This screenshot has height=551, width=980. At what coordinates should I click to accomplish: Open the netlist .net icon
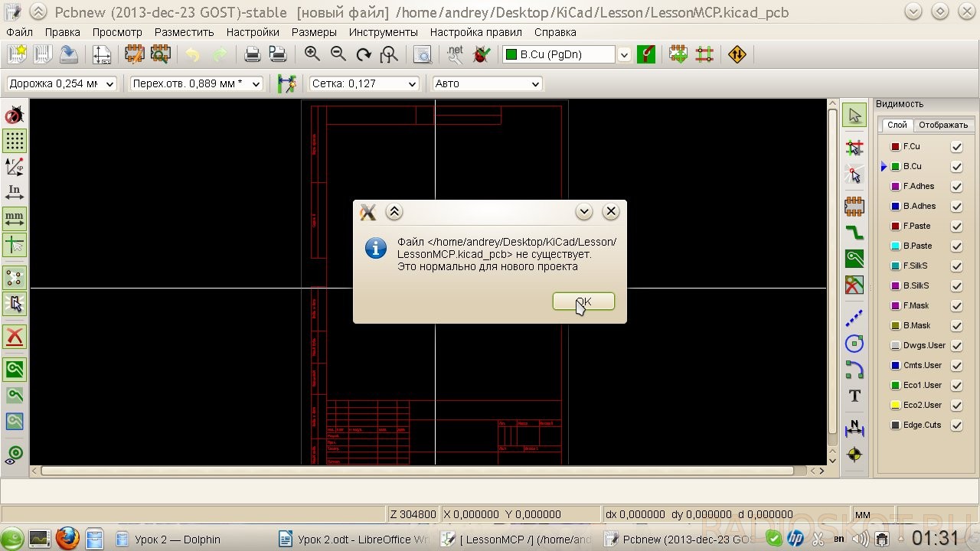pyautogui.click(x=455, y=54)
